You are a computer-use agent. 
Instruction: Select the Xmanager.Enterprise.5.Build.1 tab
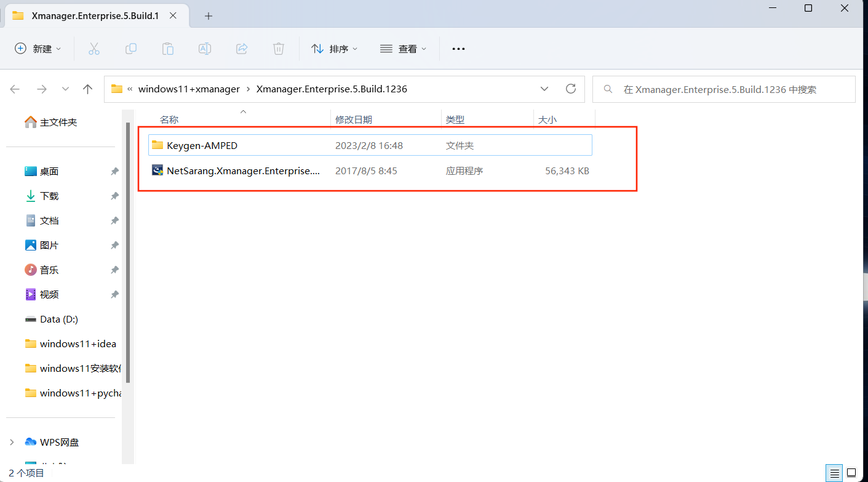pyautogui.click(x=95, y=16)
